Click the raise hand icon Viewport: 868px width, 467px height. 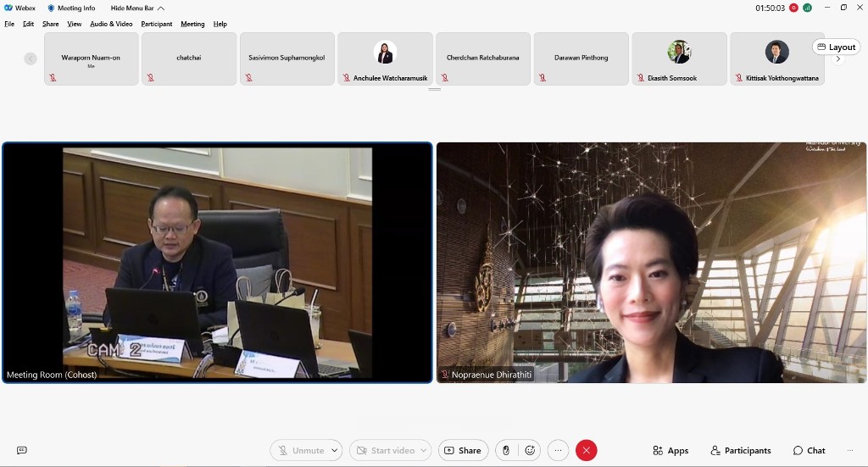506,451
